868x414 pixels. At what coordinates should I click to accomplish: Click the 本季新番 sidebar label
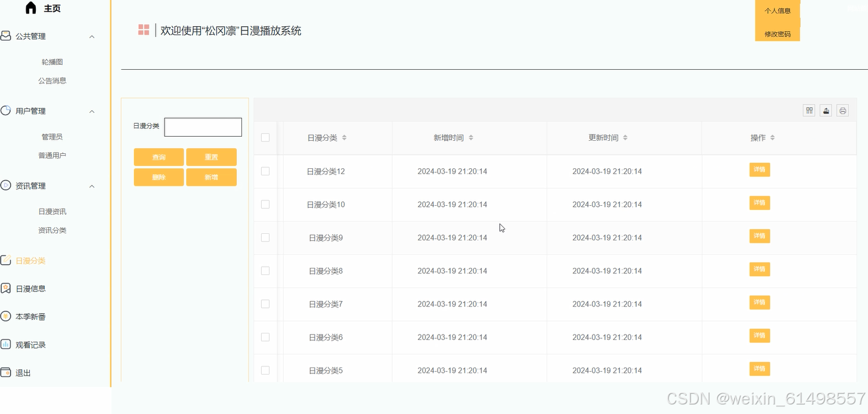pyautogui.click(x=31, y=317)
